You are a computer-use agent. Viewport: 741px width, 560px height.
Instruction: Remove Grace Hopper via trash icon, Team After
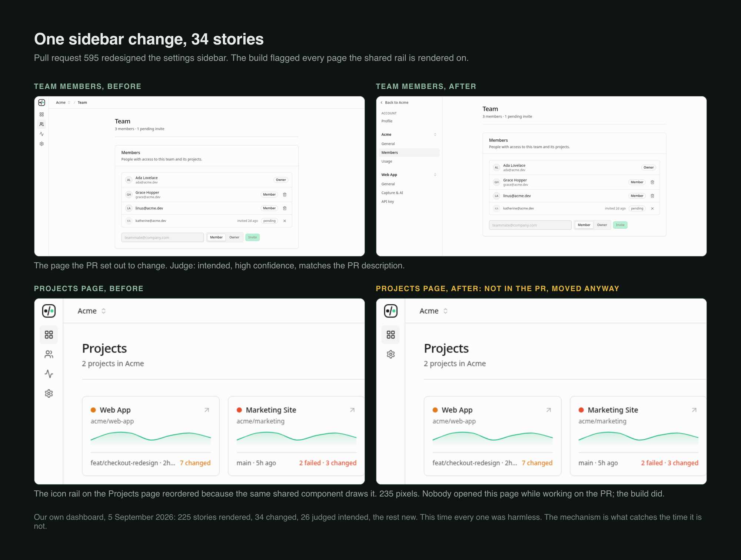(x=652, y=182)
